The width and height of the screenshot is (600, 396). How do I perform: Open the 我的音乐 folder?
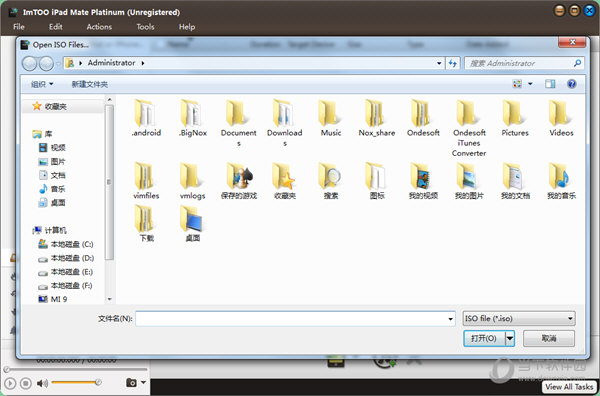click(561, 181)
